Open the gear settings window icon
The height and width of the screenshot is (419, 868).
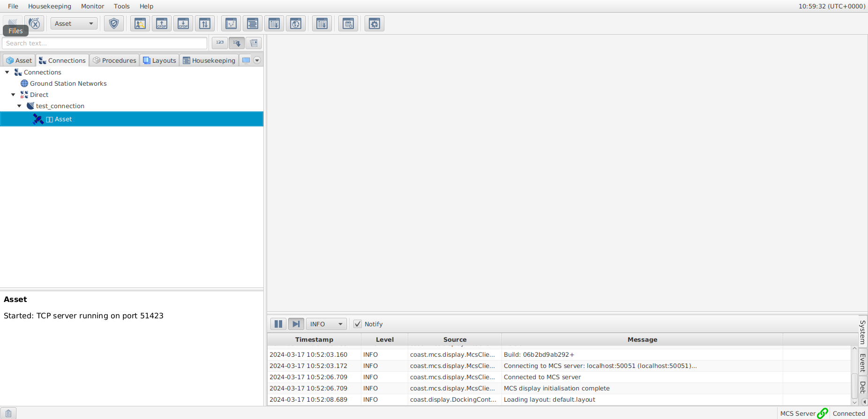tap(374, 23)
